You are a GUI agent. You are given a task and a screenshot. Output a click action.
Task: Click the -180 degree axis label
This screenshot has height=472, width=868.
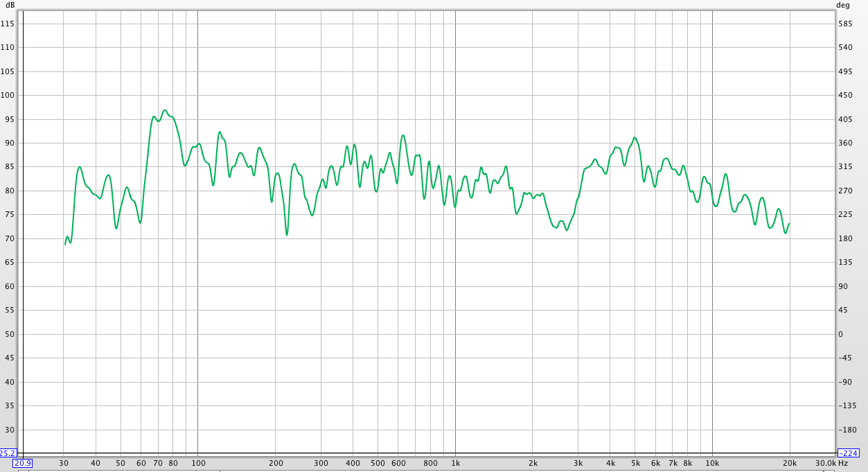847,430
